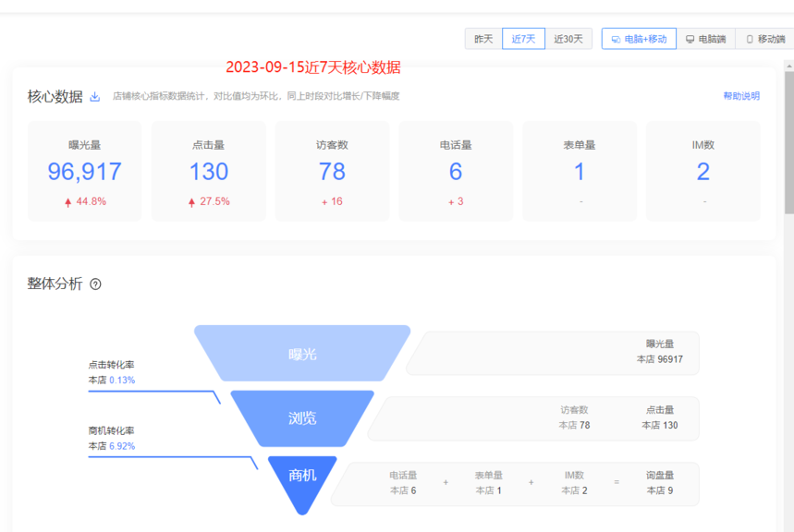The width and height of the screenshot is (794, 532).
Task: Click the scrollbar up arrow
Action: click(x=789, y=66)
